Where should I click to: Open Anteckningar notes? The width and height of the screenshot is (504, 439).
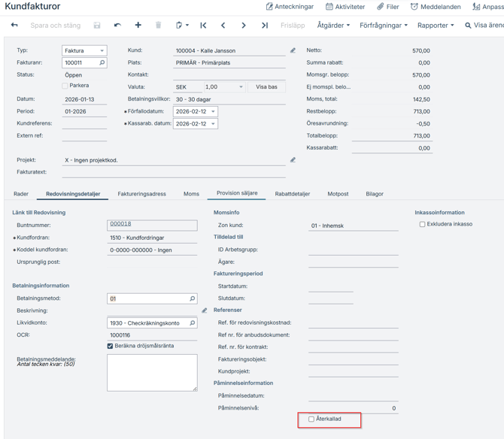click(x=290, y=7)
